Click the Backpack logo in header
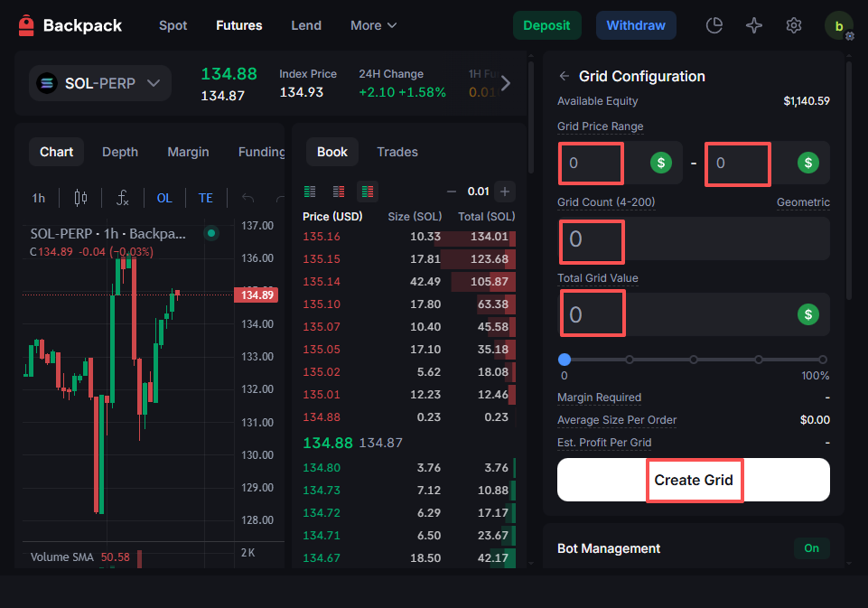Screen dimensions: 868x608 pyautogui.click(x=70, y=25)
